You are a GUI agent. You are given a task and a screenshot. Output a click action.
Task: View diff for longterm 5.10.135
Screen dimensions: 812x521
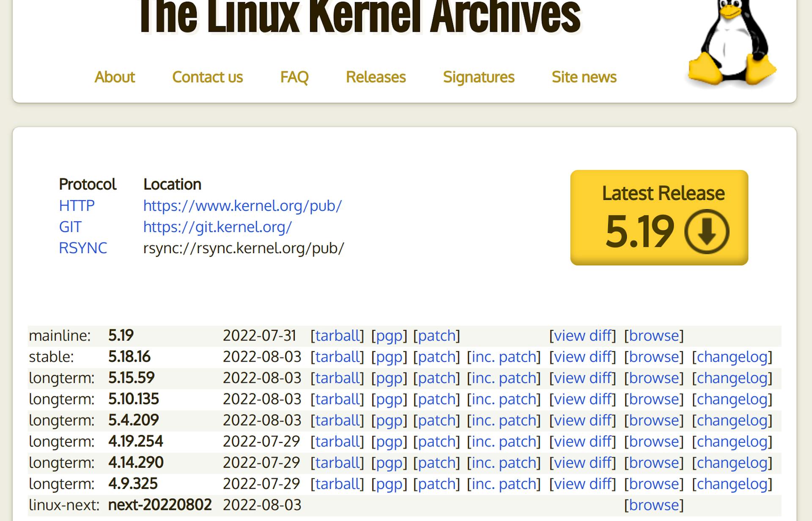[582, 399]
